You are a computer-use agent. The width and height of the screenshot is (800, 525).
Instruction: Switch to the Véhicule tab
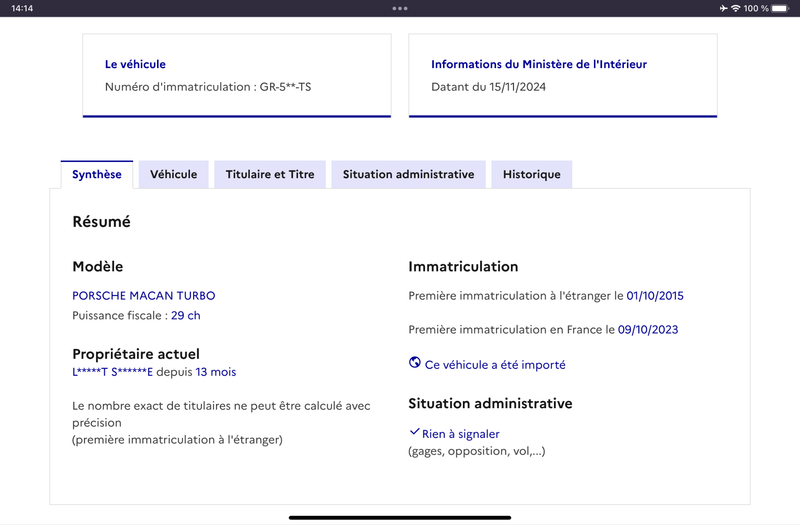(x=173, y=174)
